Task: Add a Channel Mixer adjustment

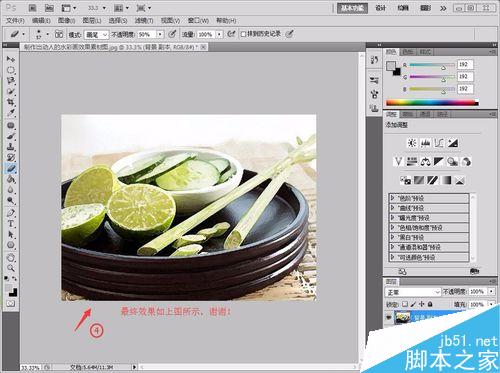Action: 466,162
